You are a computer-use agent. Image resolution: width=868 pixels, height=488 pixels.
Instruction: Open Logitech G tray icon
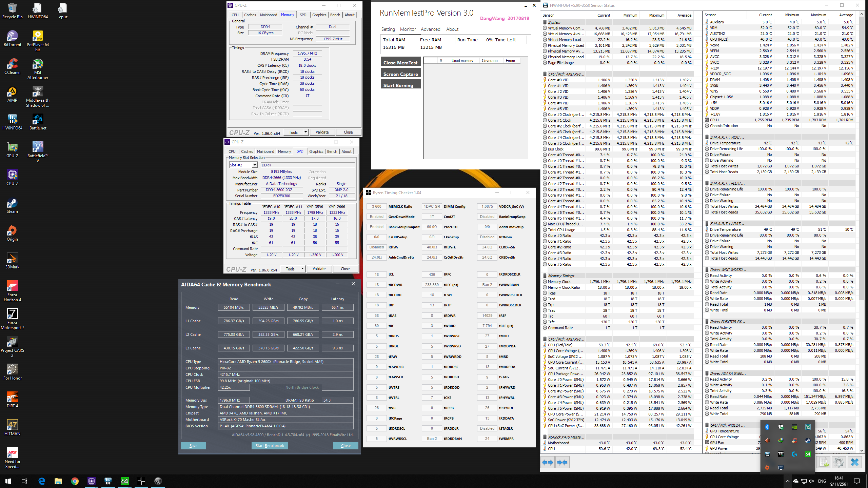[794, 454]
